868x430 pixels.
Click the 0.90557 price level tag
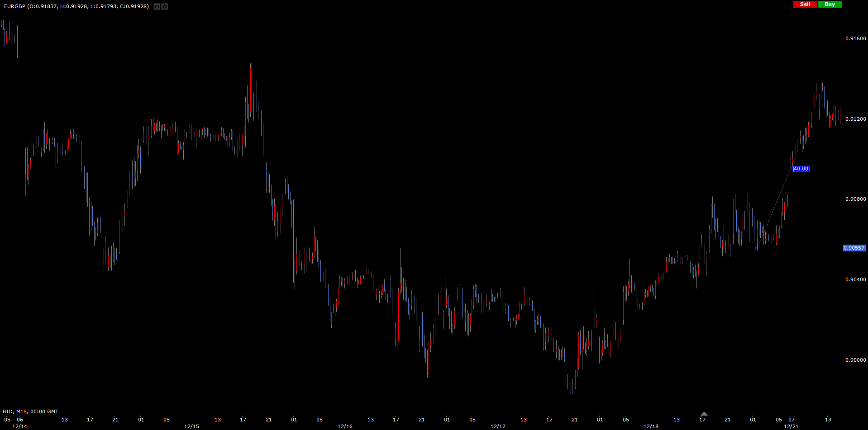(x=854, y=248)
